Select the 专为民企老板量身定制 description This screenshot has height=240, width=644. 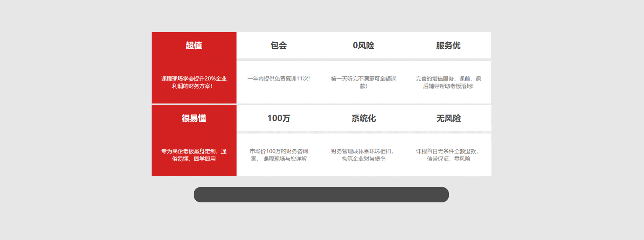(194, 155)
